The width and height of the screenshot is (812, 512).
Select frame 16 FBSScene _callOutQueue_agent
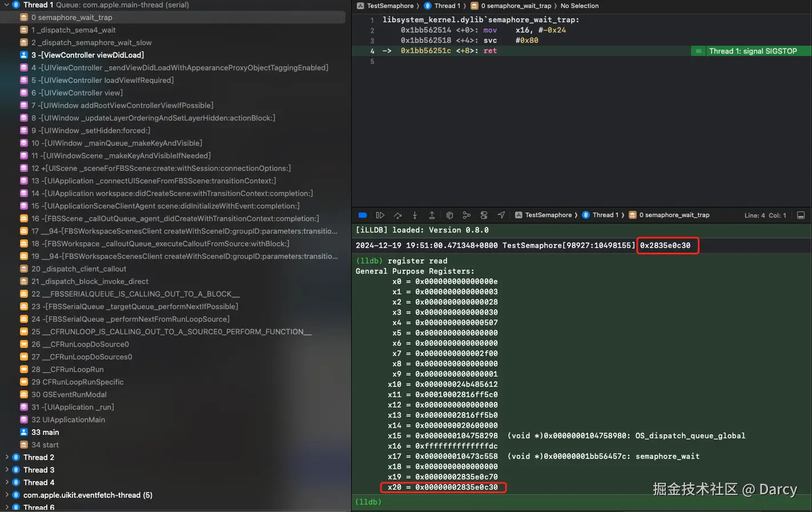(x=174, y=218)
